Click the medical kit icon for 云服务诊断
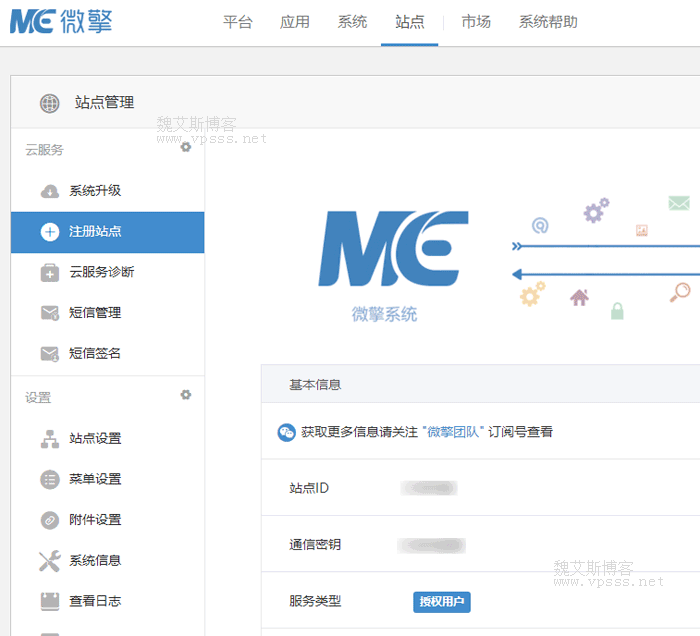Screen dimensions: 700x636 point(50,272)
